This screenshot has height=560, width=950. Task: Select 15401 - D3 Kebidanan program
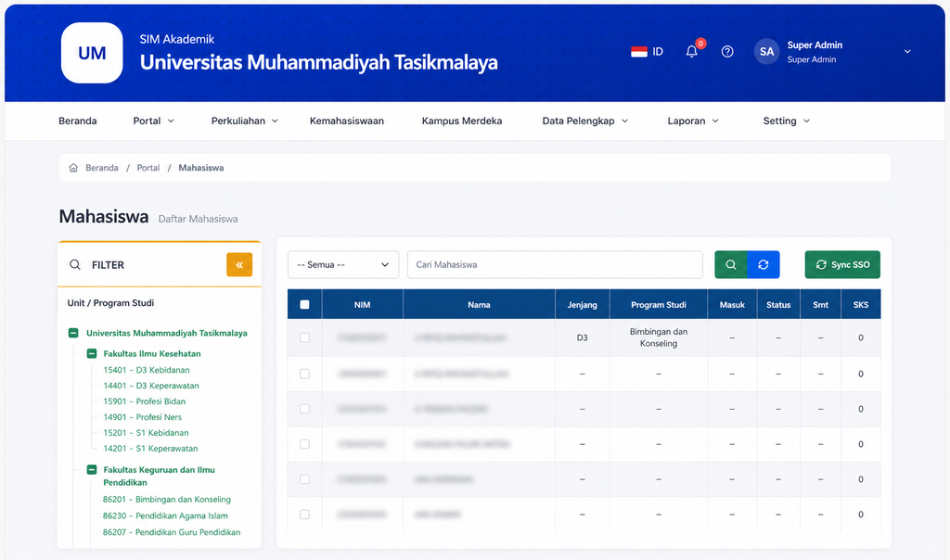pos(147,370)
